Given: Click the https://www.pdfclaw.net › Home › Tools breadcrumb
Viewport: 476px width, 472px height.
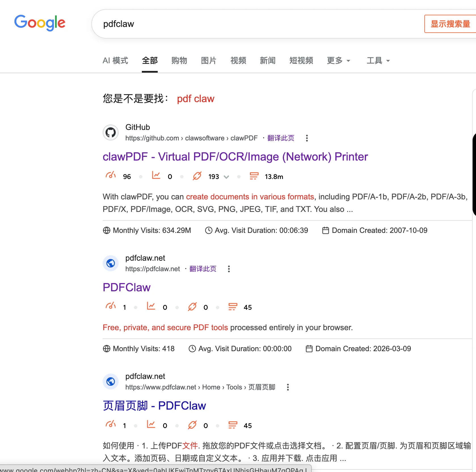Looking at the screenshot, I should [200, 387].
